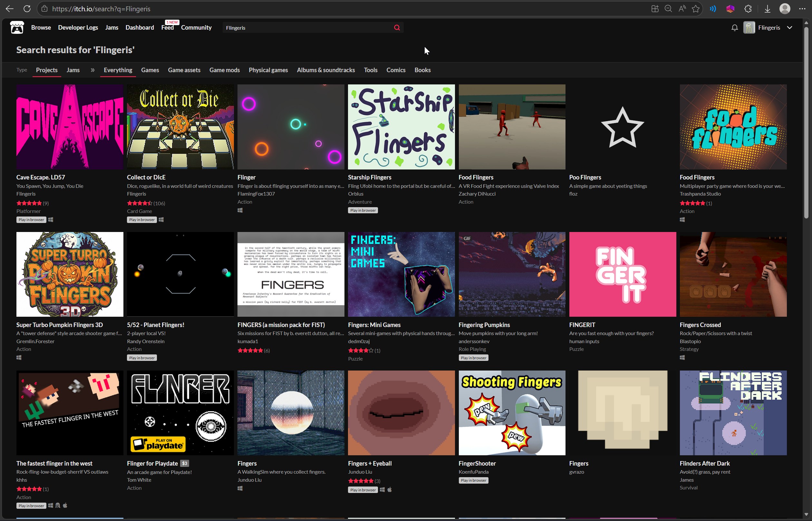Open the browser zoom-out magnifier icon
This screenshot has width=812, height=521.
tap(668, 9)
